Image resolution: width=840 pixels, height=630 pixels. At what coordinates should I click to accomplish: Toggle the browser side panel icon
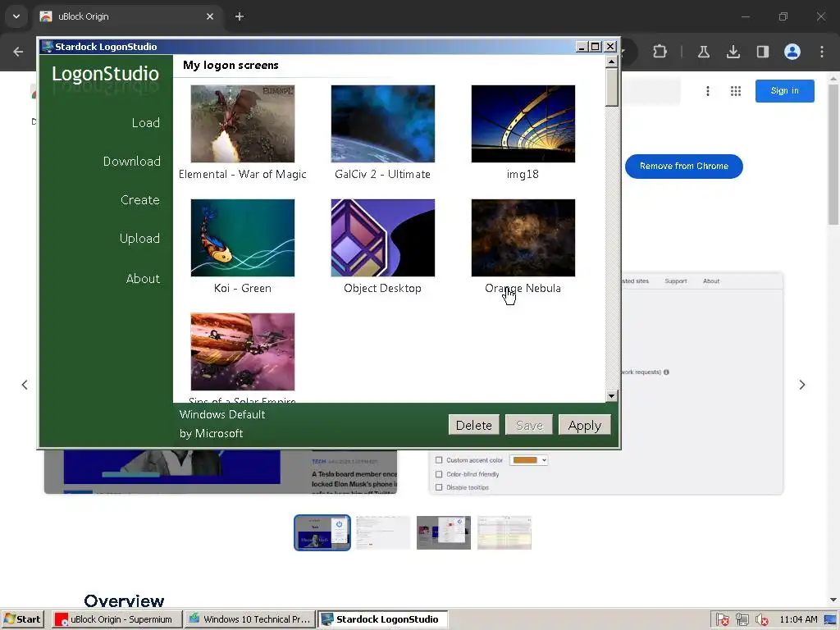pyautogui.click(x=762, y=52)
